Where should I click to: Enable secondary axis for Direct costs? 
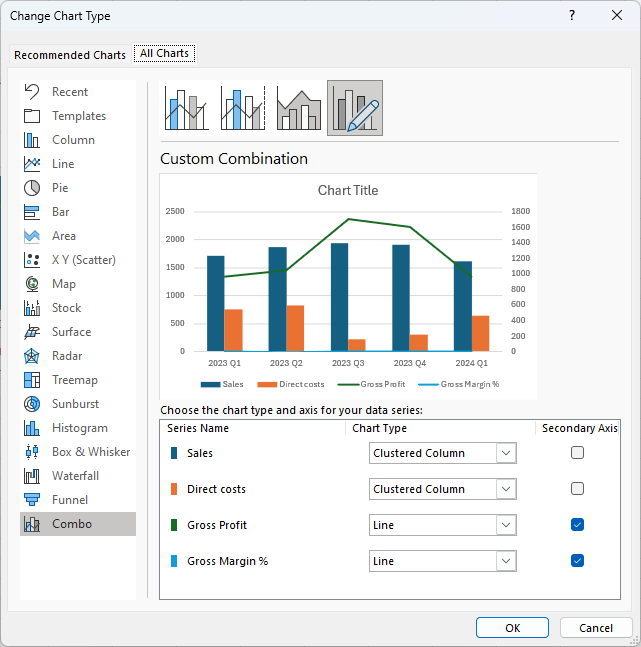click(x=577, y=489)
